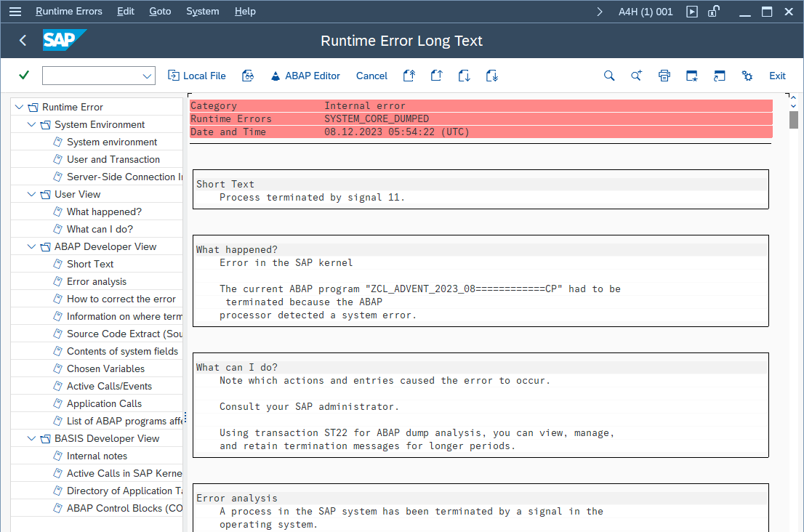
Task: Select the 'Chosen Variables' tree item
Action: (x=105, y=368)
